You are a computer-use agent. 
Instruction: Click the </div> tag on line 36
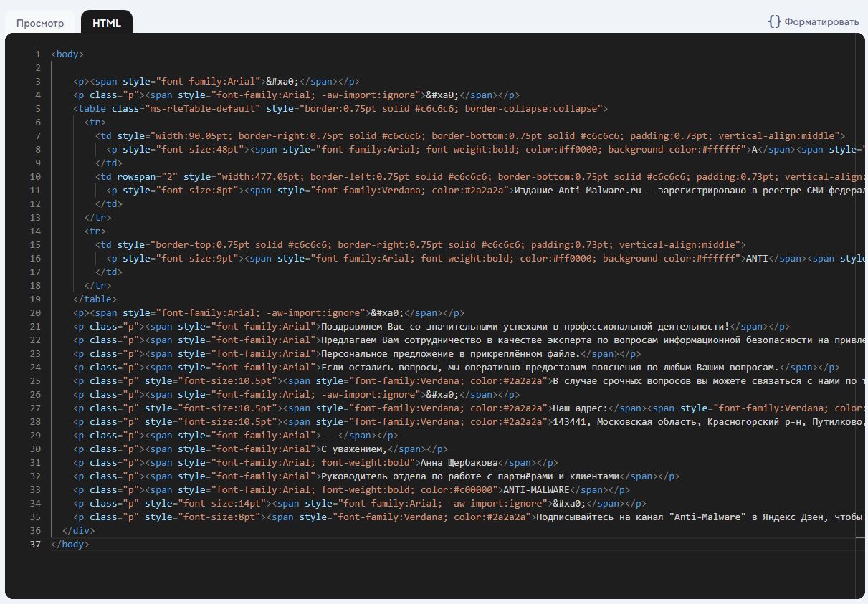[x=78, y=531]
